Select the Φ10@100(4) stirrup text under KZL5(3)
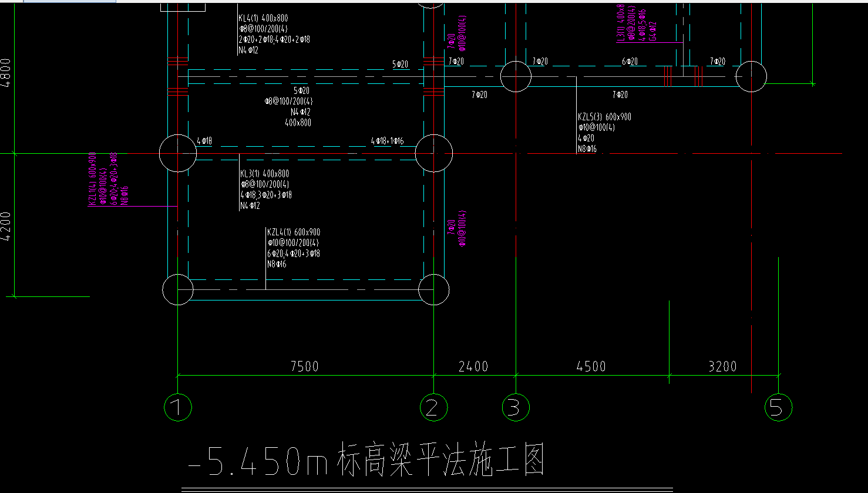The height and width of the screenshot is (493, 868). (597, 128)
